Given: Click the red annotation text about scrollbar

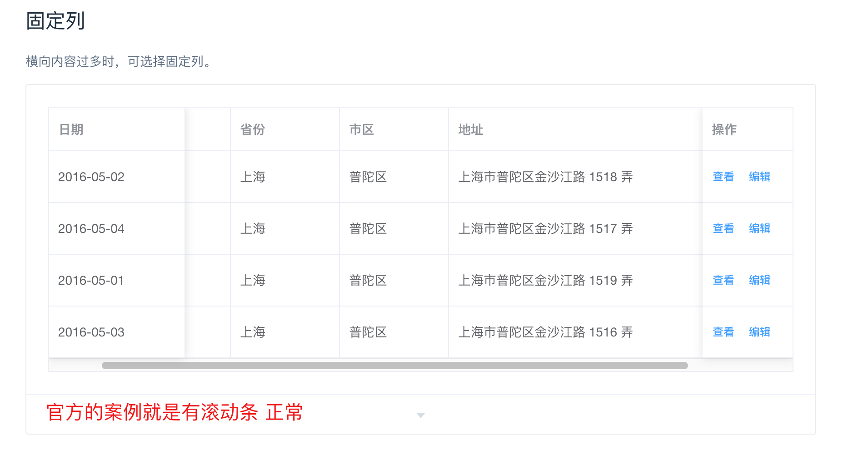Looking at the screenshot, I should pos(174,413).
